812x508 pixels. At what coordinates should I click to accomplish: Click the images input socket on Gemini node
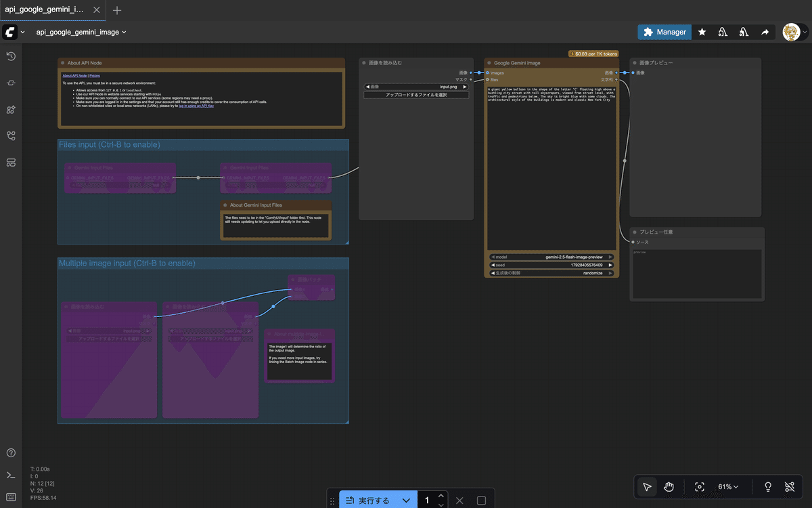(487, 72)
